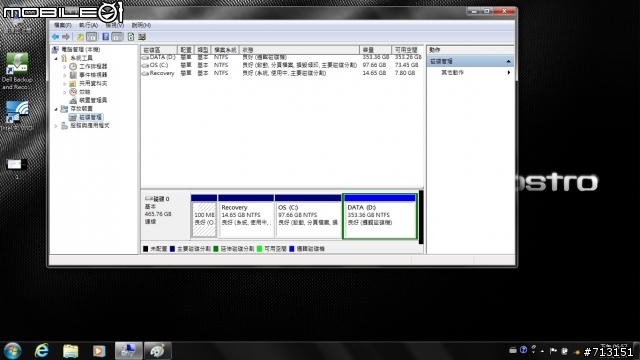Collapse the 系統工具 node arrow
640x360 pixels.
pyautogui.click(x=56, y=58)
